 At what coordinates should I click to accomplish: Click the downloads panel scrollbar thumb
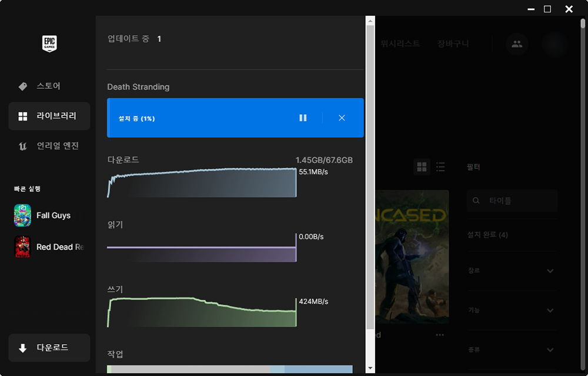370,178
